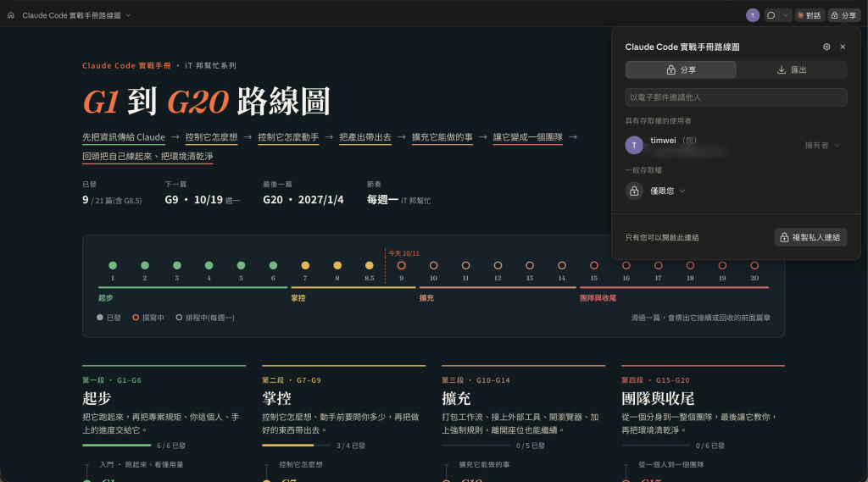Select timeline dot 15

[594, 266]
